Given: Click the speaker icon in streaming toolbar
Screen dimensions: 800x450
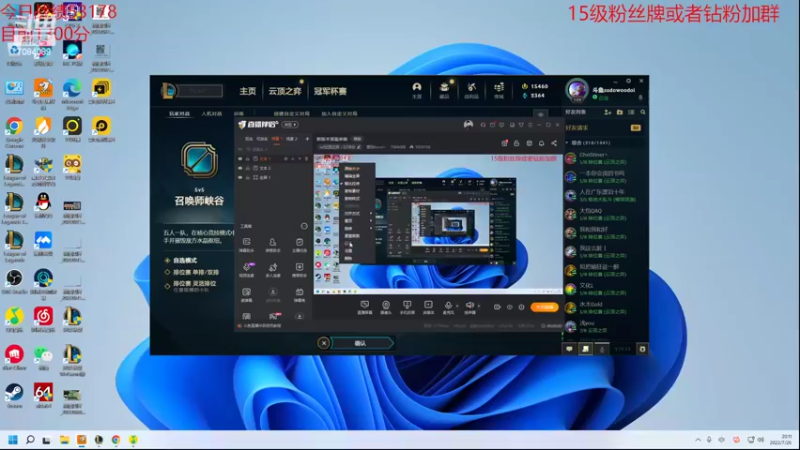Looking at the screenshot, I should click(x=469, y=305).
